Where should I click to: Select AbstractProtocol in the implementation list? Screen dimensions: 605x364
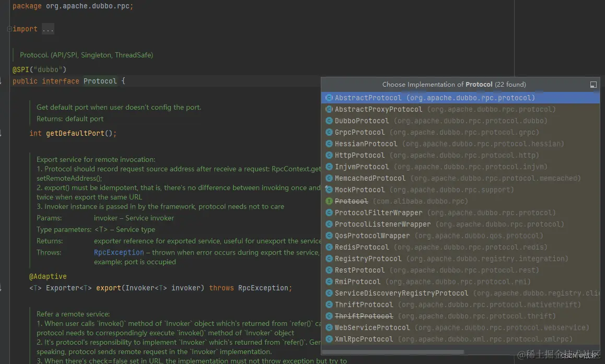460,98
